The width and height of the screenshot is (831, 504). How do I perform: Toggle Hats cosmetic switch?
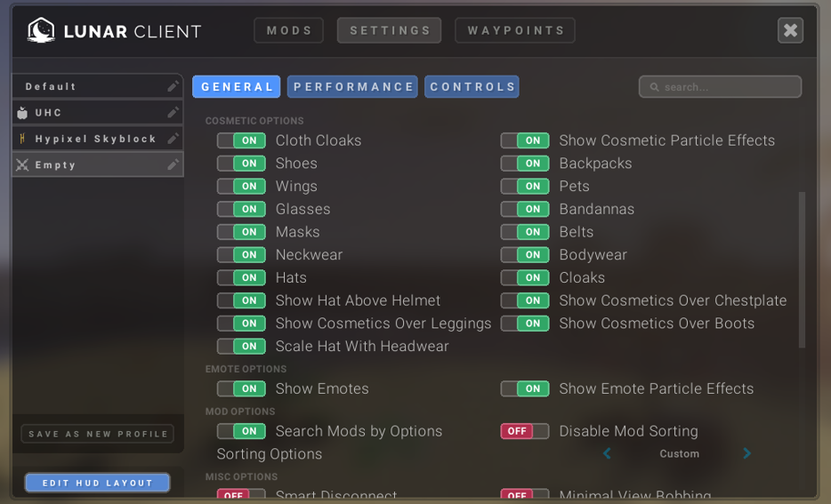241,277
